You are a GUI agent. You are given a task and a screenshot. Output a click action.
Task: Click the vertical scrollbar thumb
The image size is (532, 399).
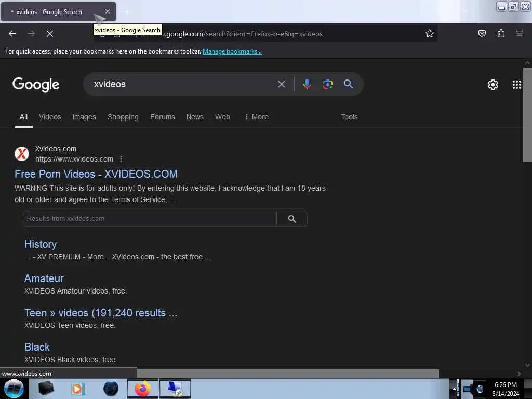click(527, 115)
